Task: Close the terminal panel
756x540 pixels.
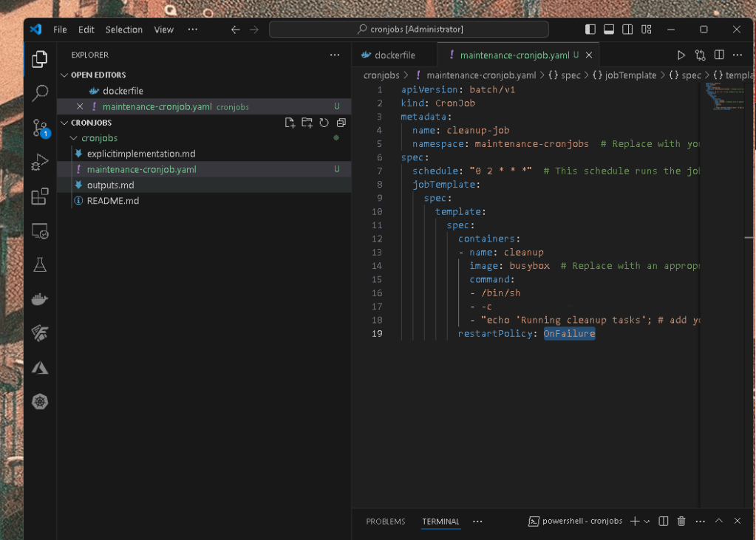Action: tap(738, 521)
